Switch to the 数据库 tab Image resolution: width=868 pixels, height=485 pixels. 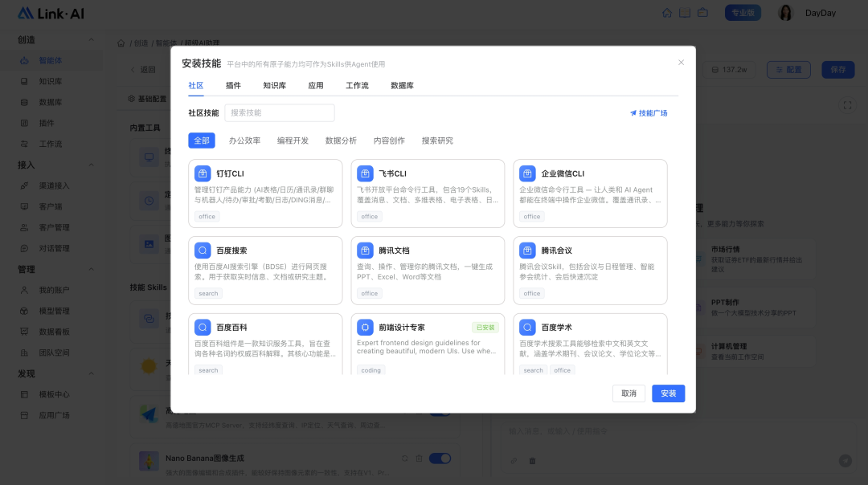pyautogui.click(x=402, y=86)
